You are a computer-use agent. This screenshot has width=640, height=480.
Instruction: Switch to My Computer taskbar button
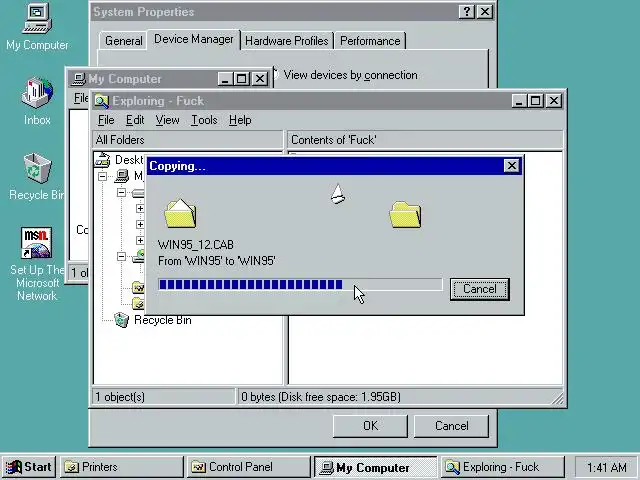tap(376, 467)
